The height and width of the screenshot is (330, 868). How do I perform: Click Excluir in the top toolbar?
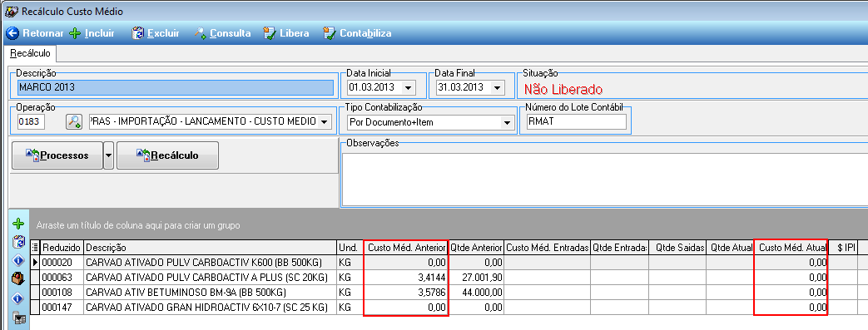156,33
